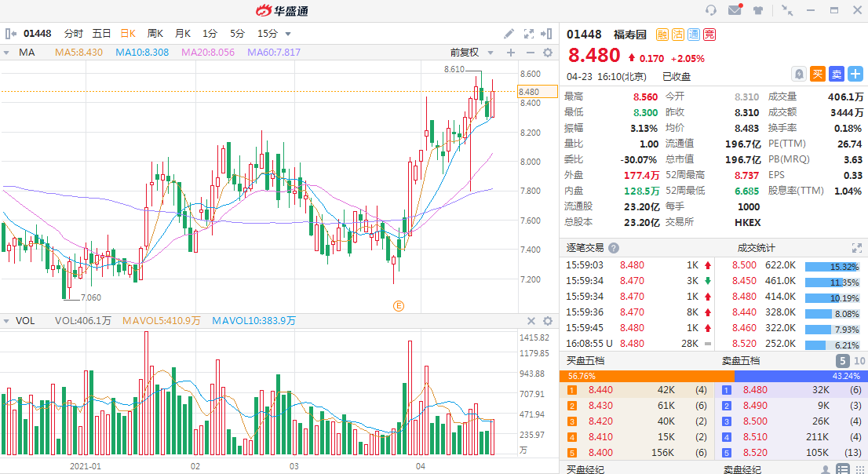Viewport: 868px width, 474px height.
Task: Click the earnings E marker on chart
Action: point(398,305)
